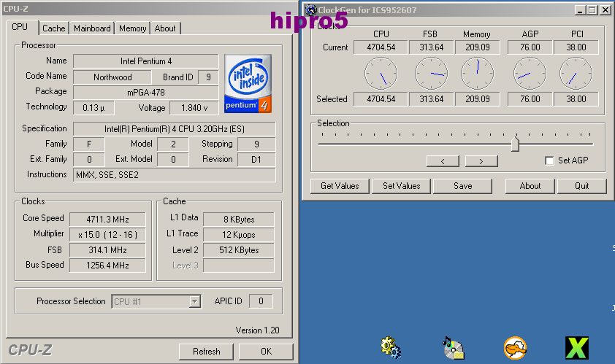Viewport: 615px width, 364px height.
Task: Click the Memory clock dial
Action: tap(478, 73)
